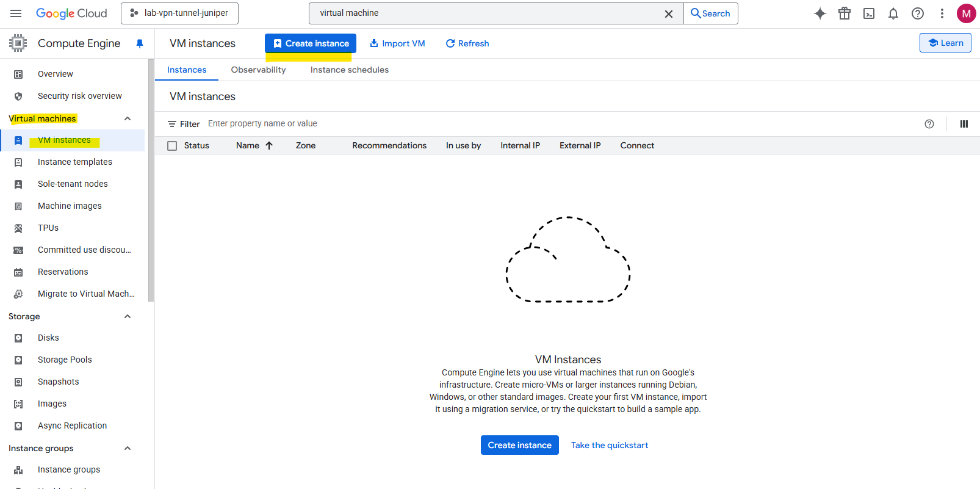Click the Instance templates icon
The width and height of the screenshot is (980, 489).
(18, 162)
